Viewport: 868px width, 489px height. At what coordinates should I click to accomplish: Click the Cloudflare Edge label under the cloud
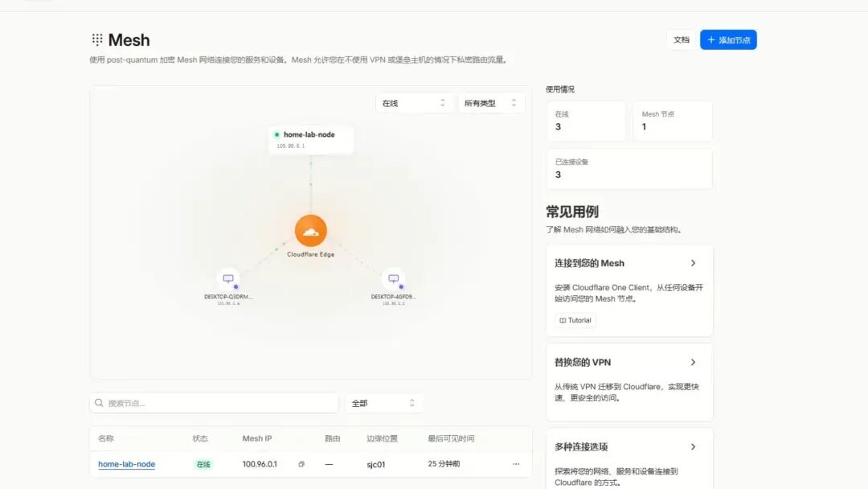(310, 254)
